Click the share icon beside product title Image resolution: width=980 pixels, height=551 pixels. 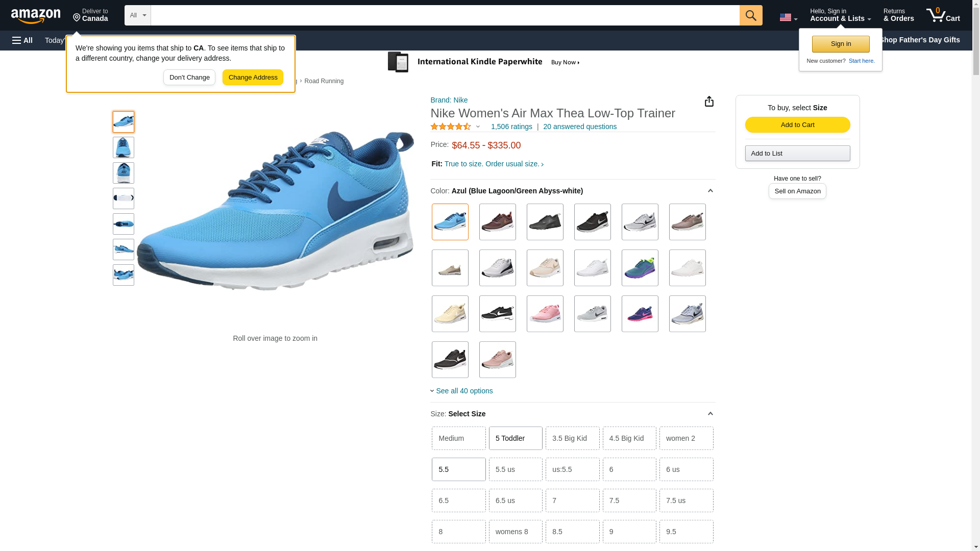[x=708, y=102]
